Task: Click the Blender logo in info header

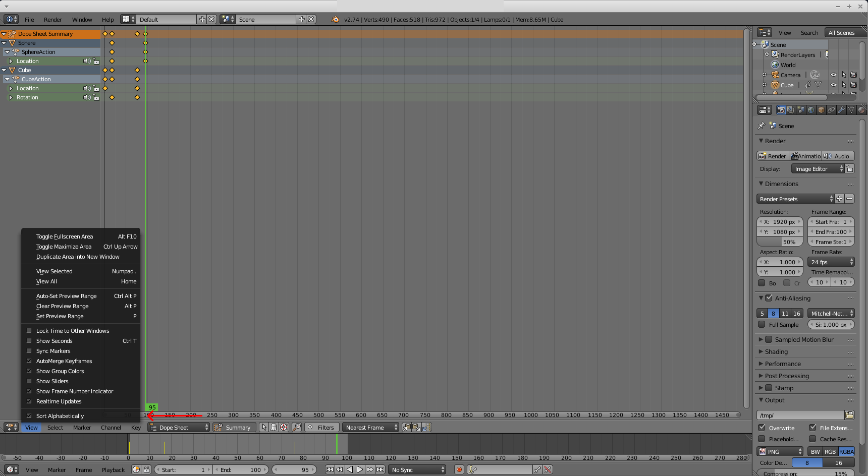Action: pos(335,19)
